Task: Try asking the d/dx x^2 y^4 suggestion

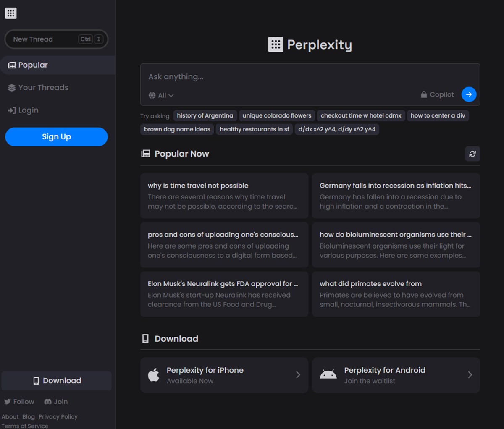Action: coord(337,129)
